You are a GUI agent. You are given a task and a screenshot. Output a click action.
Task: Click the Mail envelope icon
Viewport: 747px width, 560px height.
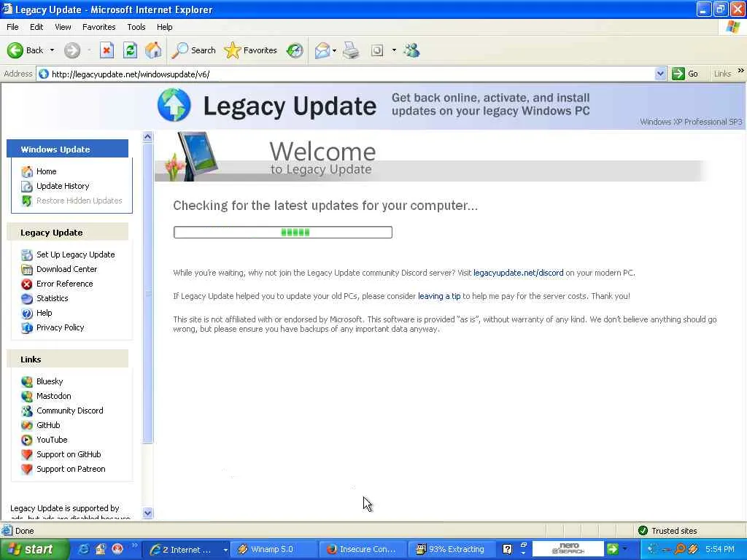point(322,50)
